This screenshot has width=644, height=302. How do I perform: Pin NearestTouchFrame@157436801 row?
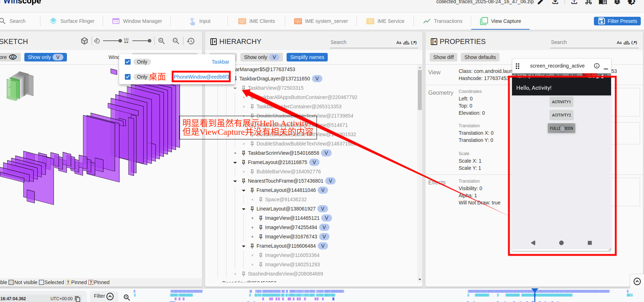(x=244, y=181)
